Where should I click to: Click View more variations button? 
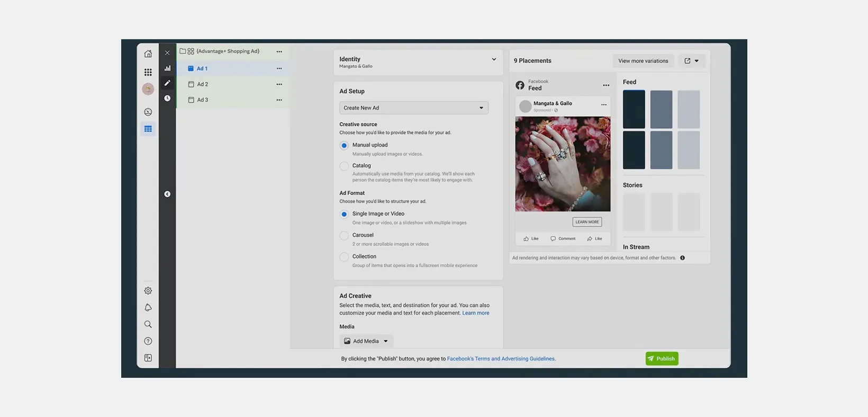[643, 61]
